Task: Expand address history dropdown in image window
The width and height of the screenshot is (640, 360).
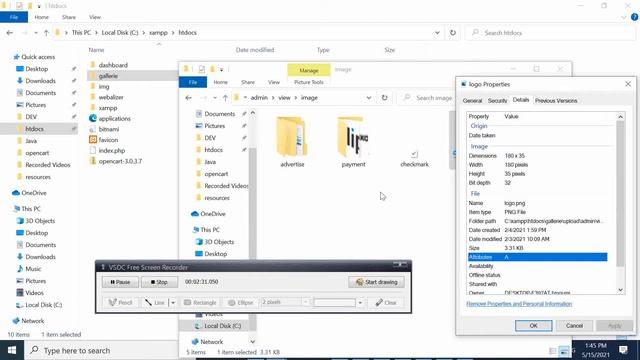Action: point(369,98)
